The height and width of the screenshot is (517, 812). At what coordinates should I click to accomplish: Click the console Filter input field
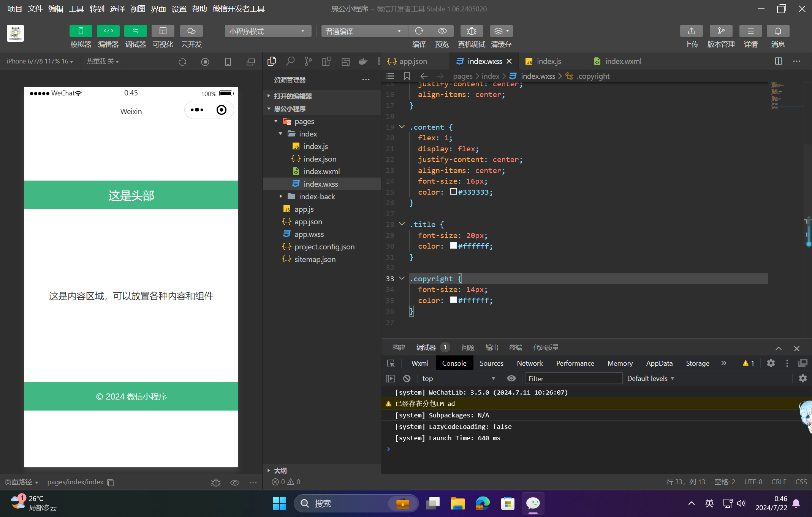tap(573, 378)
